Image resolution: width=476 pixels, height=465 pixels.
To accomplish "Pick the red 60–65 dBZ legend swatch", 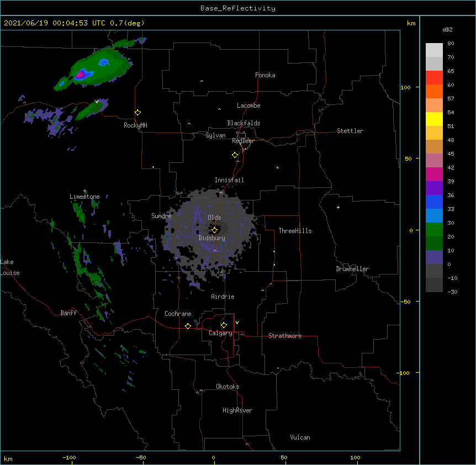I will coord(434,78).
